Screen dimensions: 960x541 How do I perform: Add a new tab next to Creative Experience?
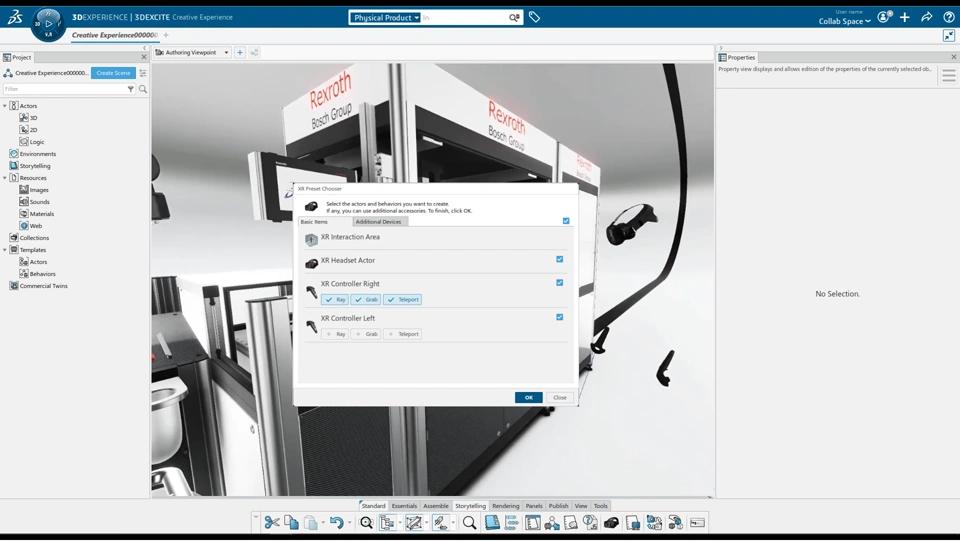click(x=166, y=35)
